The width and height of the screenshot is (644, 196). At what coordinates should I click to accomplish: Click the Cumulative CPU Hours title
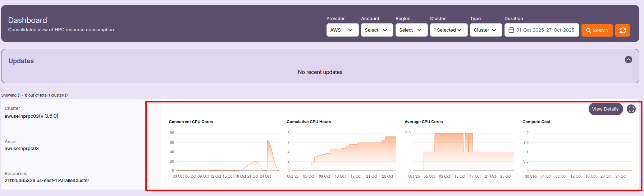pos(309,122)
